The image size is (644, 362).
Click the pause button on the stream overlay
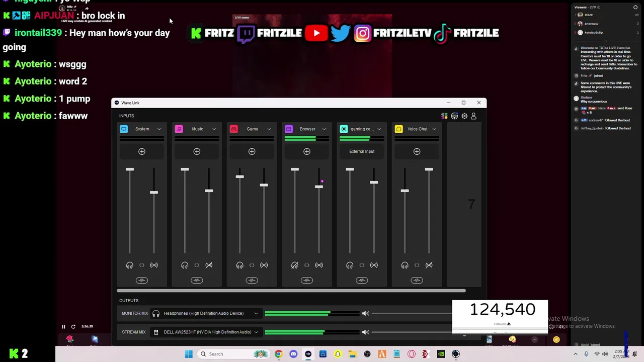pyautogui.click(x=63, y=326)
